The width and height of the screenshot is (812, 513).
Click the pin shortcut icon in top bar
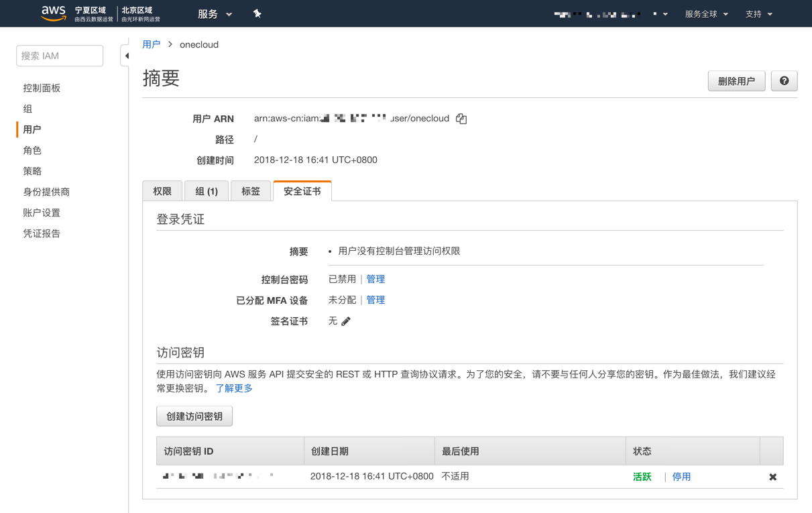coord(257,13)
